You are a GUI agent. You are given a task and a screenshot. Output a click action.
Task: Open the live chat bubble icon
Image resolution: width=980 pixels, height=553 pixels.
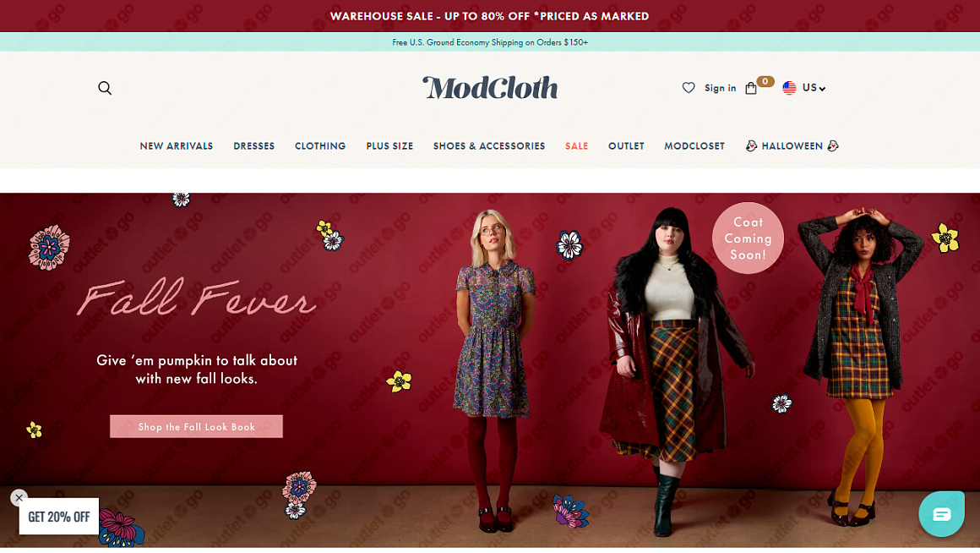click(x=941, y=514)
